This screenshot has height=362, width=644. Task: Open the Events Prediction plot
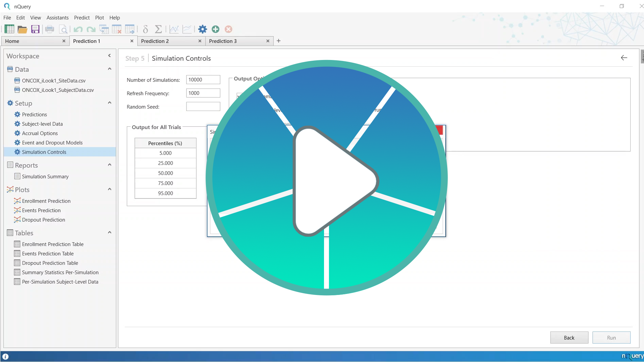click(x=41, y=210)
